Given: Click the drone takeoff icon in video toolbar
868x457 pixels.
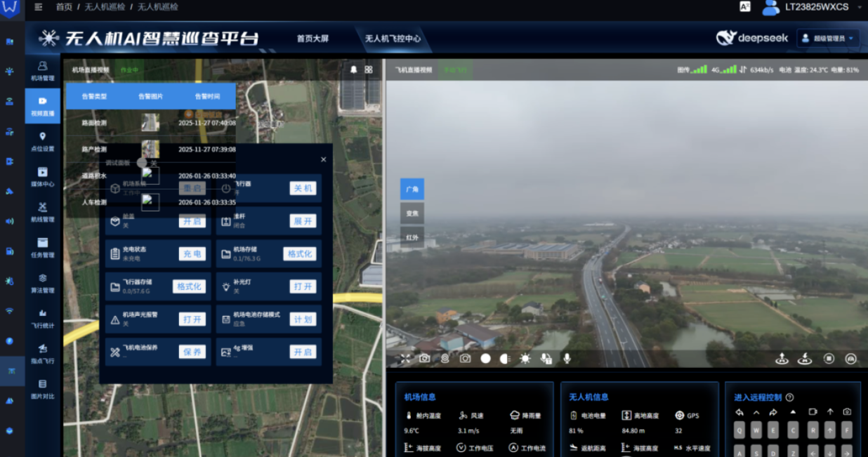Looking at the screenshot, I should (x=782, y=359).
